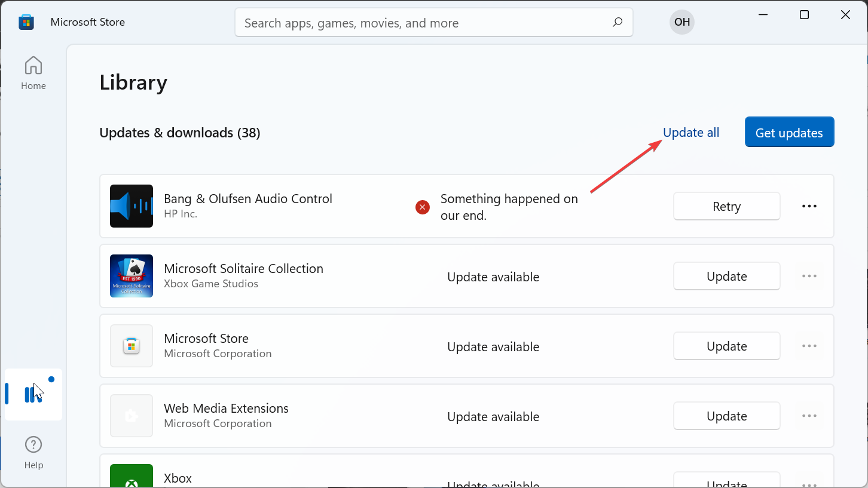Click Bang & Olufsen Audio Control icon
The image size is (868, 488).
(132, 206)
